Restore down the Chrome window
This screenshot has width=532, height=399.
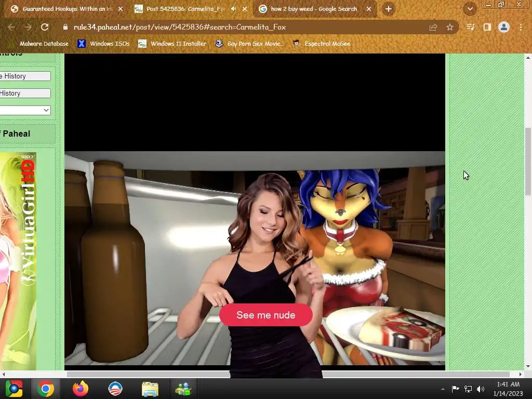501,4
